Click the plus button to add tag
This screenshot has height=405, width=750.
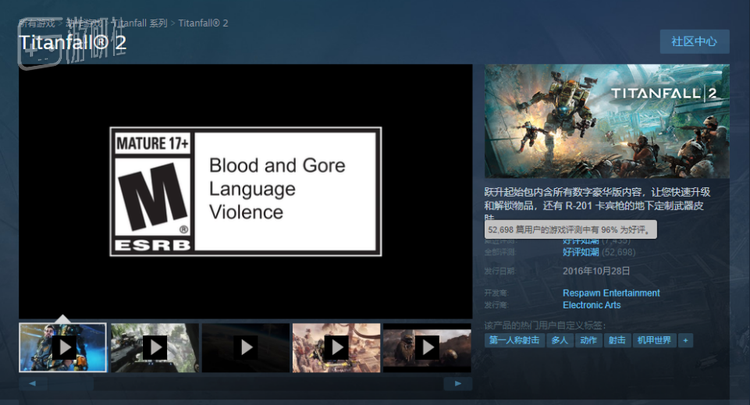(685, 340)
